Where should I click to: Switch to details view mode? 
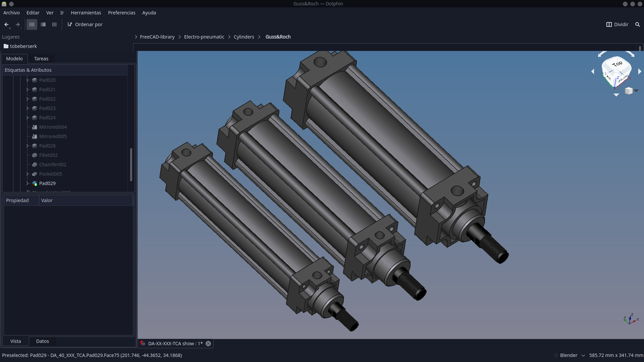pos(54,24)
